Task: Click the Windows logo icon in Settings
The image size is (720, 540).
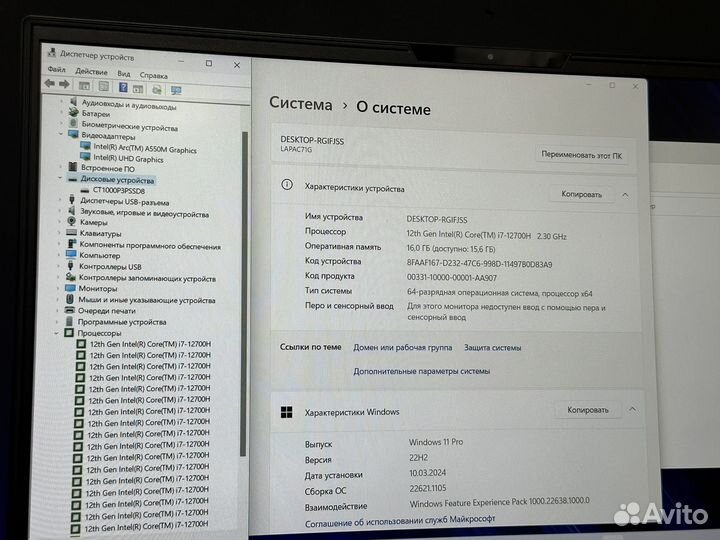Action: pos(287,412)
